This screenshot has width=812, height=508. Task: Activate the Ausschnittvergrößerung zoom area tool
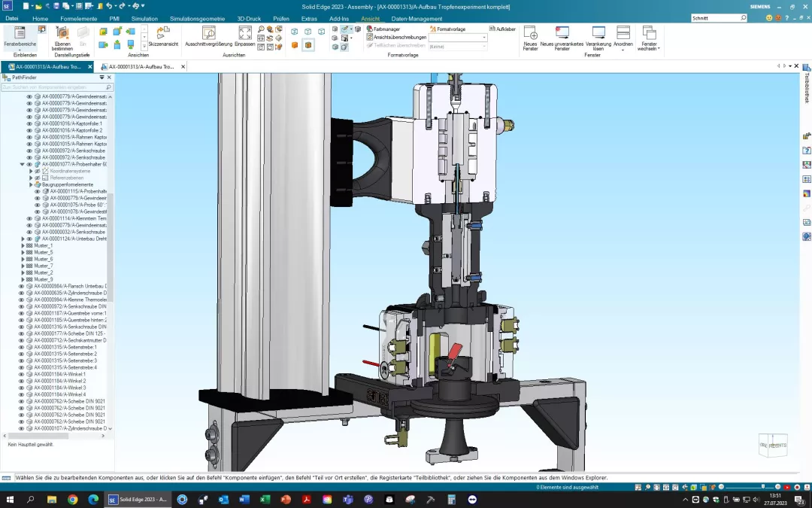208,33
